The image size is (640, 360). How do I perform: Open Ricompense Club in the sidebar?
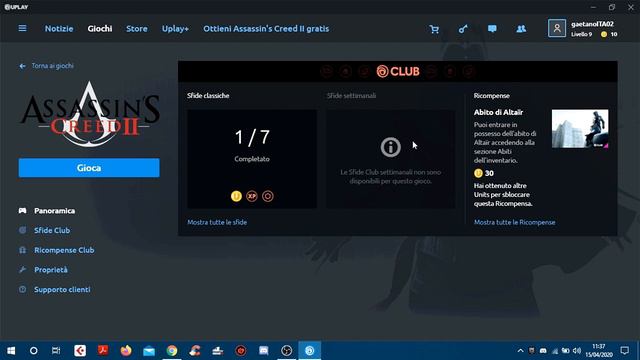(64, 250)
